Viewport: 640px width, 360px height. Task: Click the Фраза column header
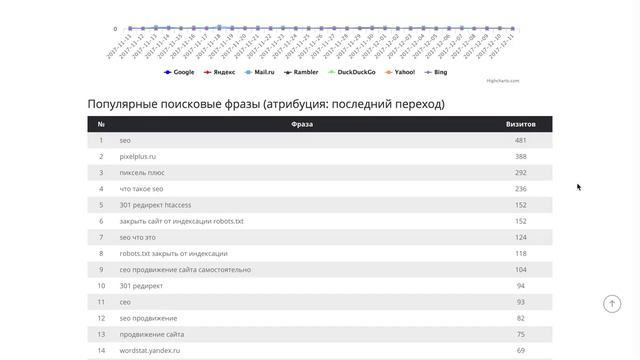point(302,124)
